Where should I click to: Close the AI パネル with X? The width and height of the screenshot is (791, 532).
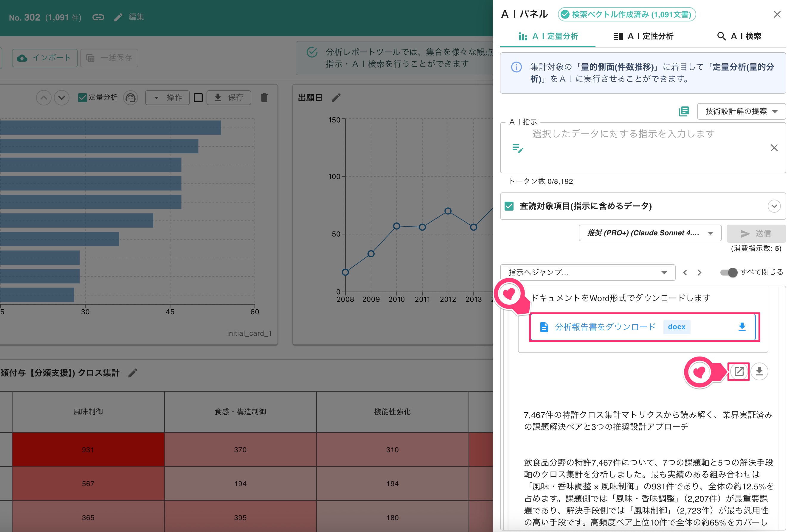[x=777, y=14]
